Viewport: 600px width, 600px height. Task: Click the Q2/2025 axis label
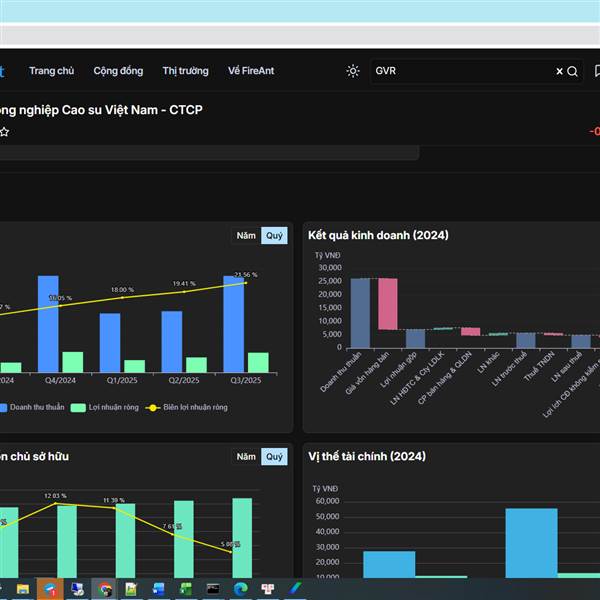point(184,380)
